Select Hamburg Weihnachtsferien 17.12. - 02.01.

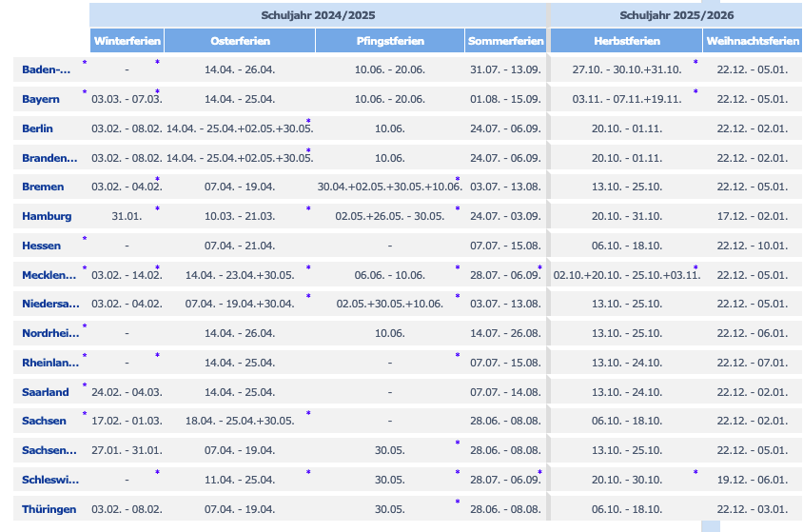(x=753, y=216)
